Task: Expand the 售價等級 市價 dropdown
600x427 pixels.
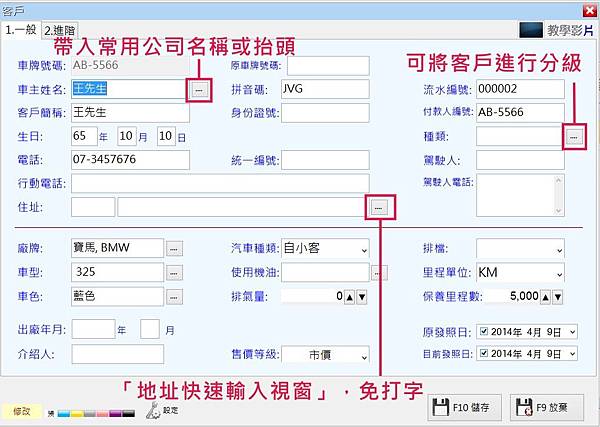Action: point(364,357)
